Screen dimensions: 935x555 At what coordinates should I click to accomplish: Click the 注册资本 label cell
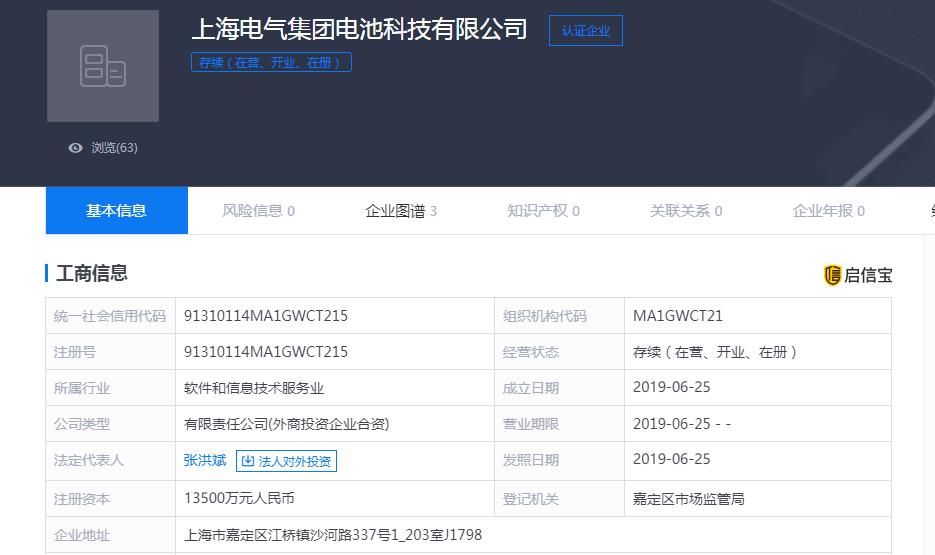coord(110,498)
